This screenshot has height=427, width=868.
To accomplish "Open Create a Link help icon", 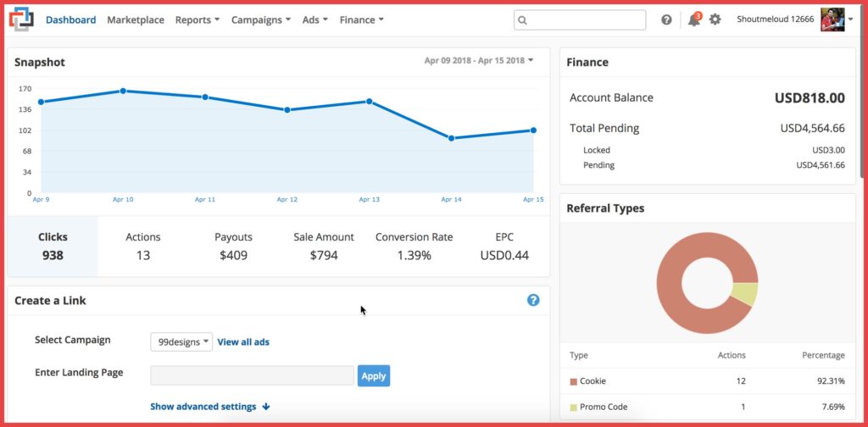I will [533, 300].
